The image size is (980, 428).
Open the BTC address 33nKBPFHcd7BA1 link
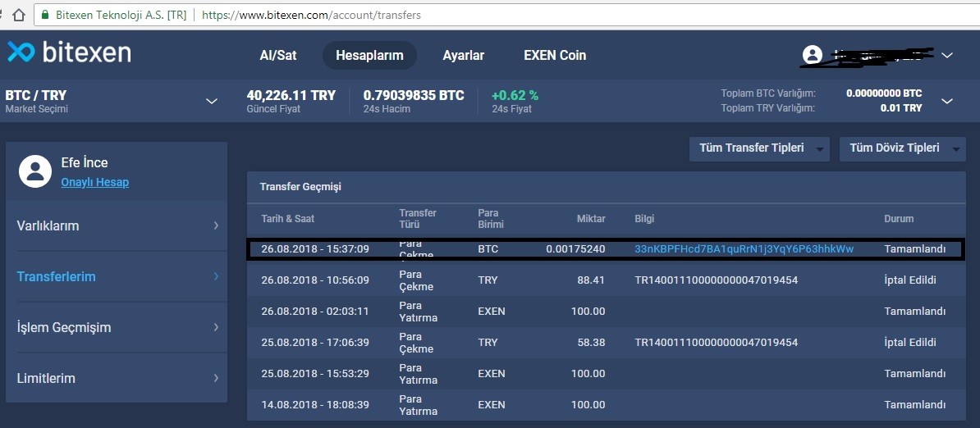(744, 248)
